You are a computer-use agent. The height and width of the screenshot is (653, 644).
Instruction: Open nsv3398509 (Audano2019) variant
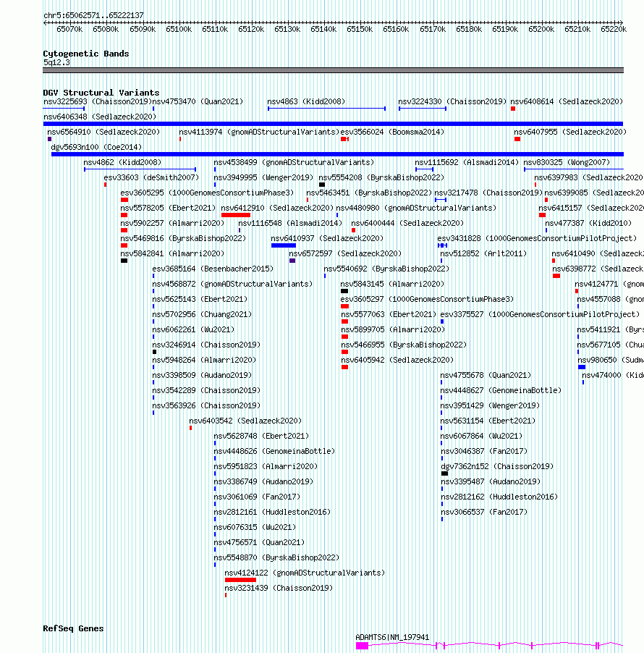point(202,376)
